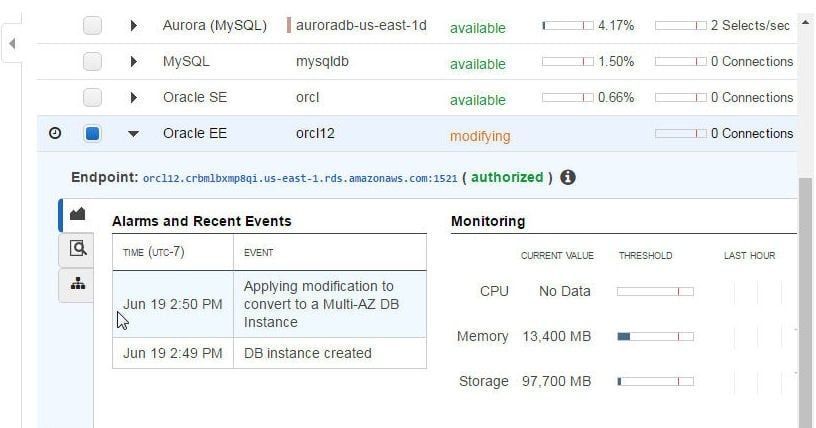This screenshot has width=816, height=428.
Task: Expand the Aurora (MySQL) row details
Action: (133, 26)
